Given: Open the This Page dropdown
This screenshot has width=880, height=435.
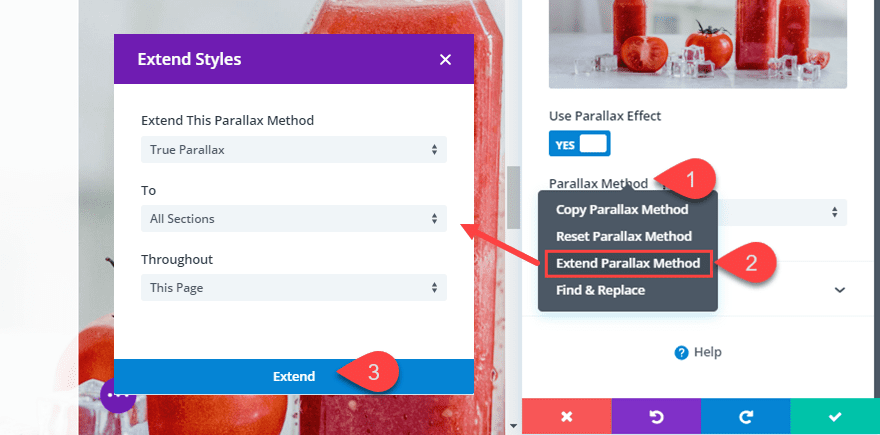Looking at the screenshot, I should pyautogui.click(x=294, y=287).
